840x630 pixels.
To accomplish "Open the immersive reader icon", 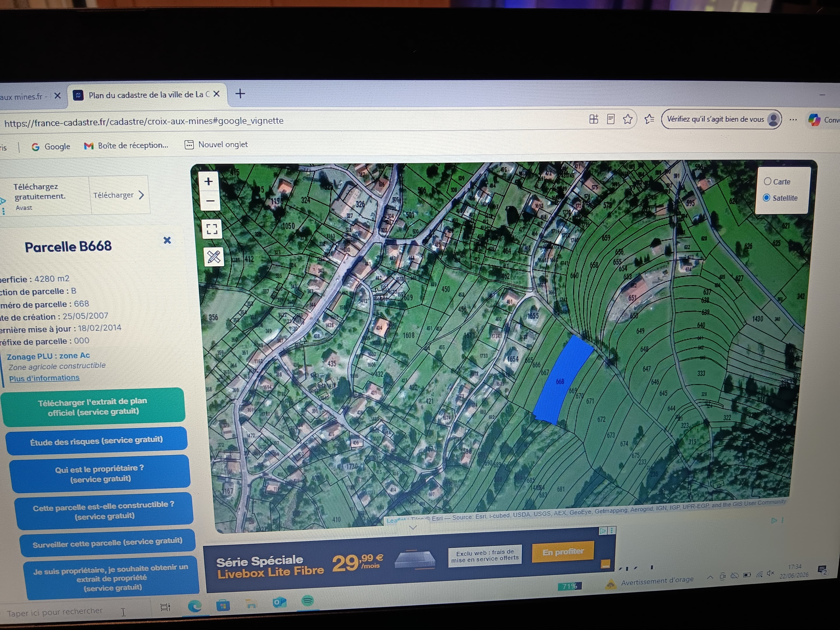I will pyautogui.click(x=611, y=119).
